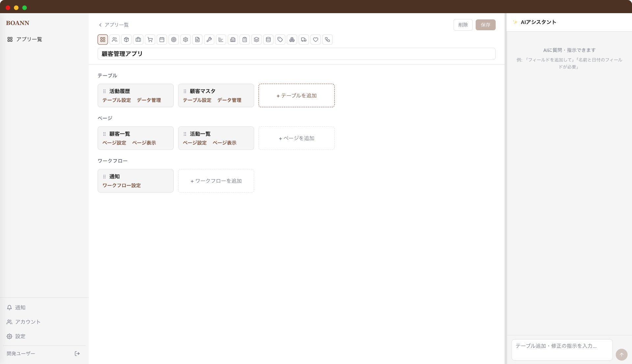Add a new table with テーブルを追加

[297, 95]
